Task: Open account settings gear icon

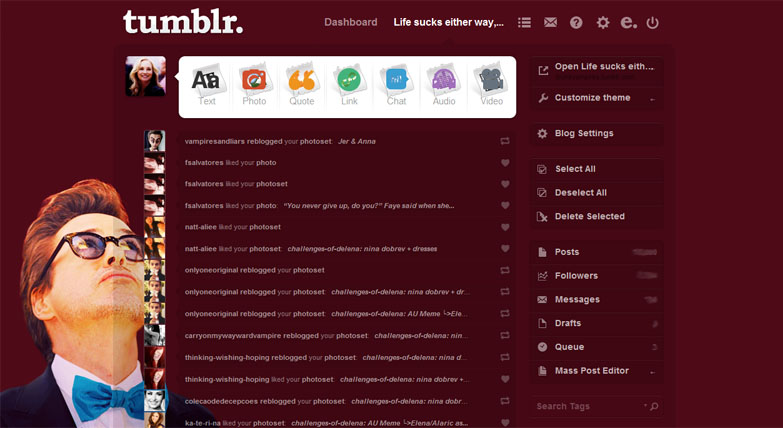Action: pos(603,22)
